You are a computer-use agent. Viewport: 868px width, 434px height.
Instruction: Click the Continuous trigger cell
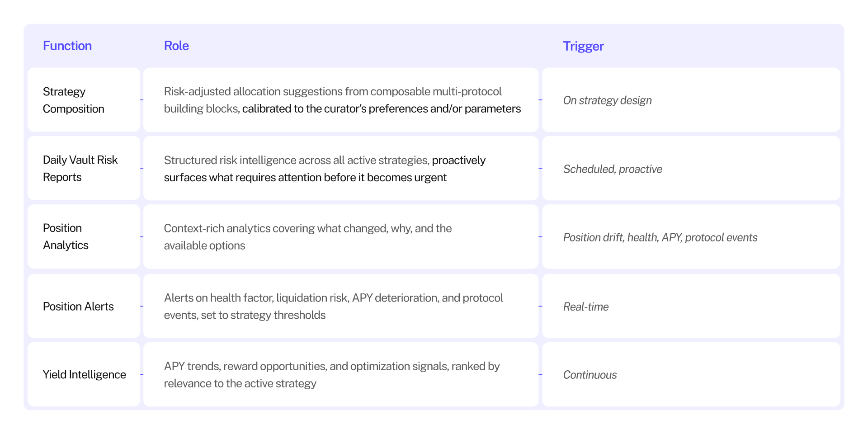(691, 374)
